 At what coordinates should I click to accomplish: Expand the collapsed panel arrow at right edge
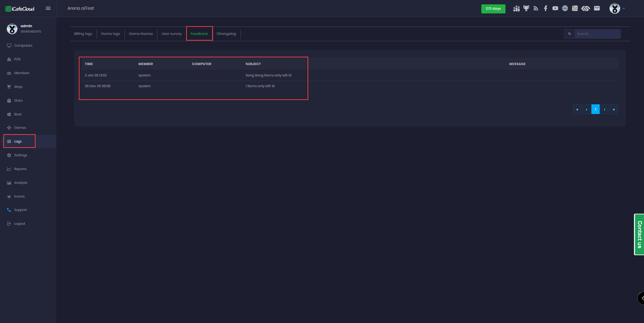click(641, 298)
